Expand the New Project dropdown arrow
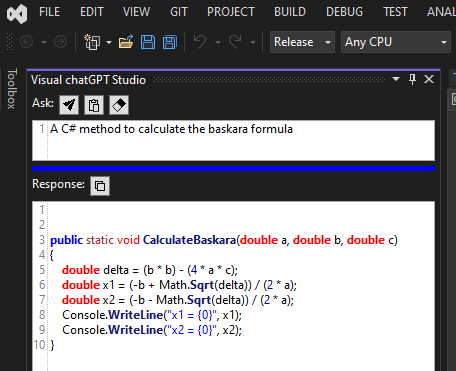This screenshot has width=456, height=371. 109,42
